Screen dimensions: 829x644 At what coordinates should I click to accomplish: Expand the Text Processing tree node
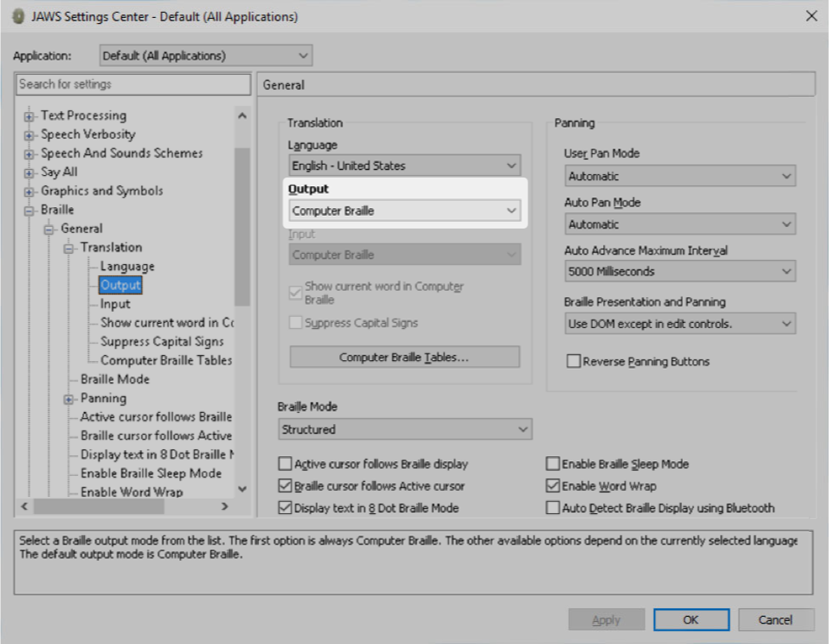(30, 116)
